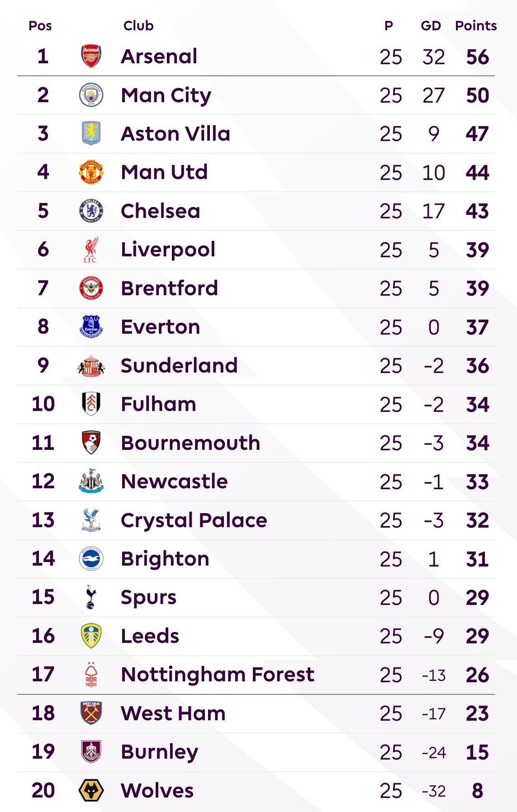Click the Liverpool LFC crest
517x812 pixels.
click(x=91, y=250)
